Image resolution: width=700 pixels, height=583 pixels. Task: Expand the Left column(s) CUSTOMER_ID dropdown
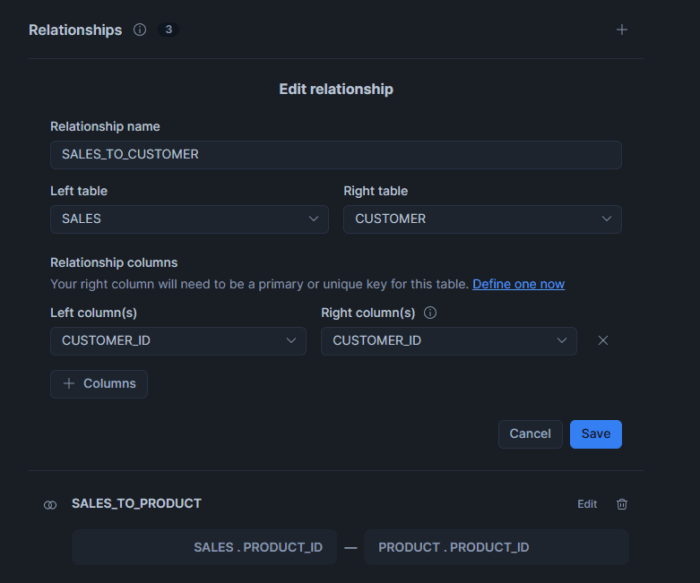click(x=178, y=341)
